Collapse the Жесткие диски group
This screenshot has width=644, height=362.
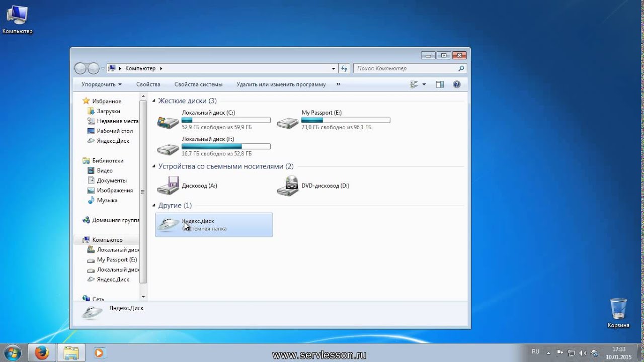tap(154, 101)
